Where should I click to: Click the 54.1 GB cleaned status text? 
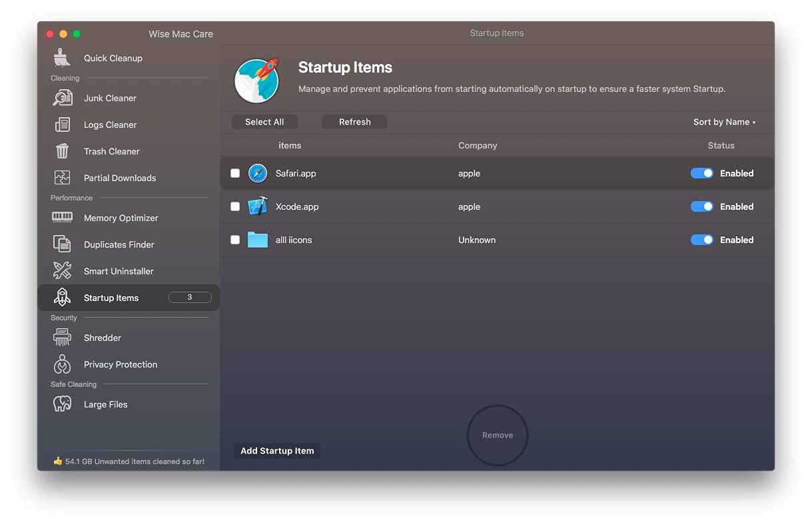click(135, 461)
